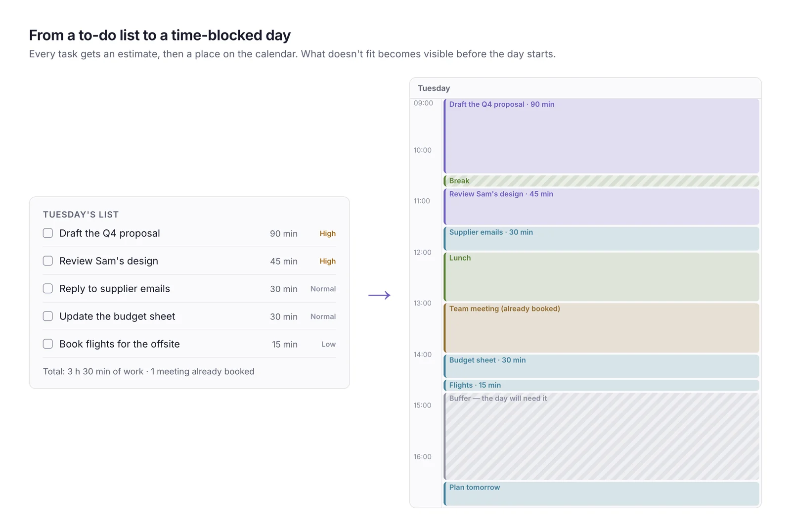
Task: Select the Buffer — the day will need it block
Action: 601,436
